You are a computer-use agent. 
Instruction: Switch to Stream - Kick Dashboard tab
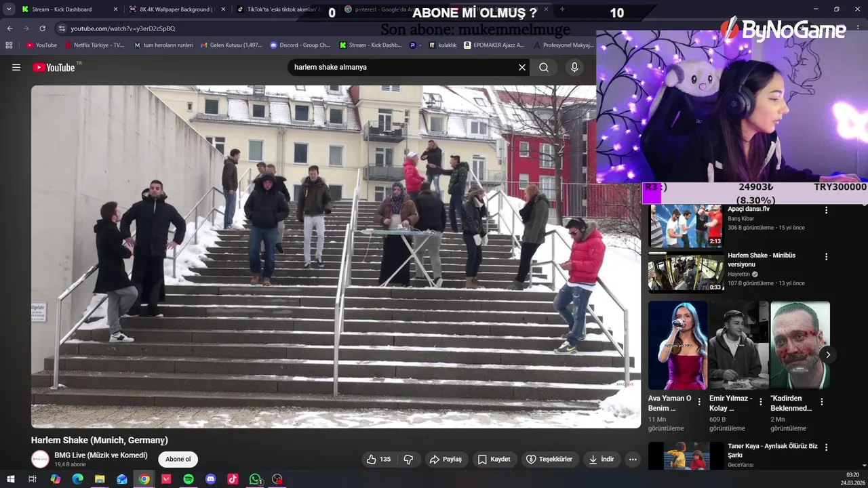68,9
